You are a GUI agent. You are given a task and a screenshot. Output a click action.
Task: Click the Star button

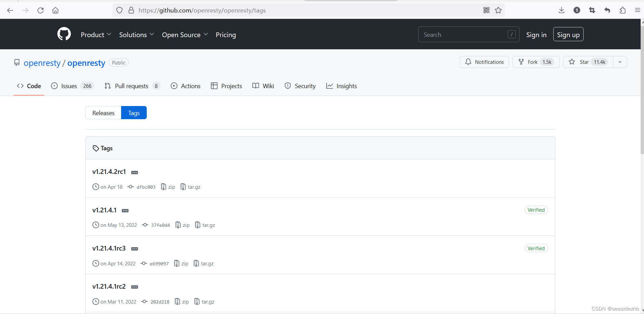pyautogui.click(x=588, y=62)
